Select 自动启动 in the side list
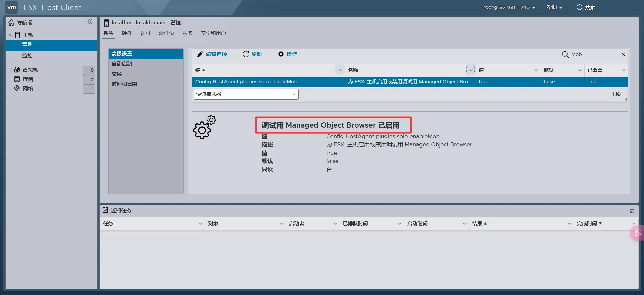 point(146,64)
